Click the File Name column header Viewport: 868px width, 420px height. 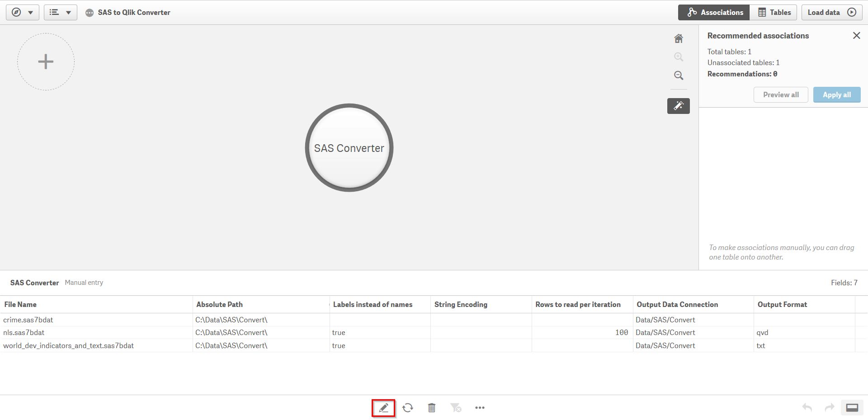pyautogui.click(x=96, y=304)
